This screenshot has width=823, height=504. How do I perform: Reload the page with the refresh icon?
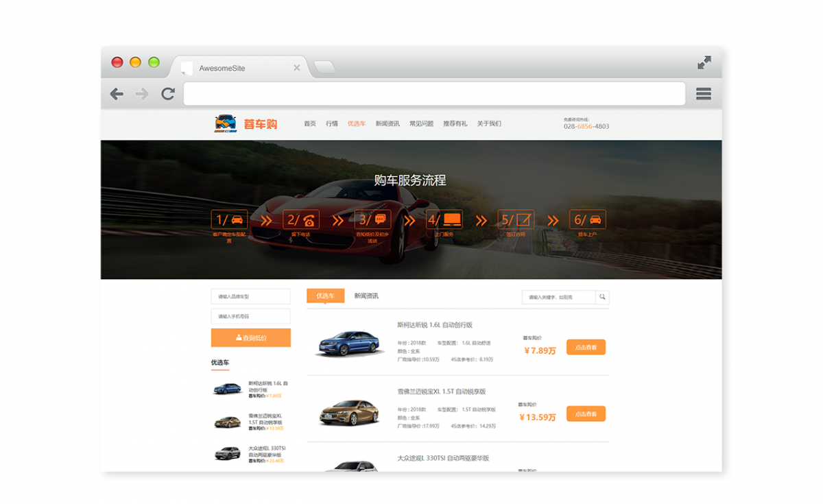coord(168,94)
